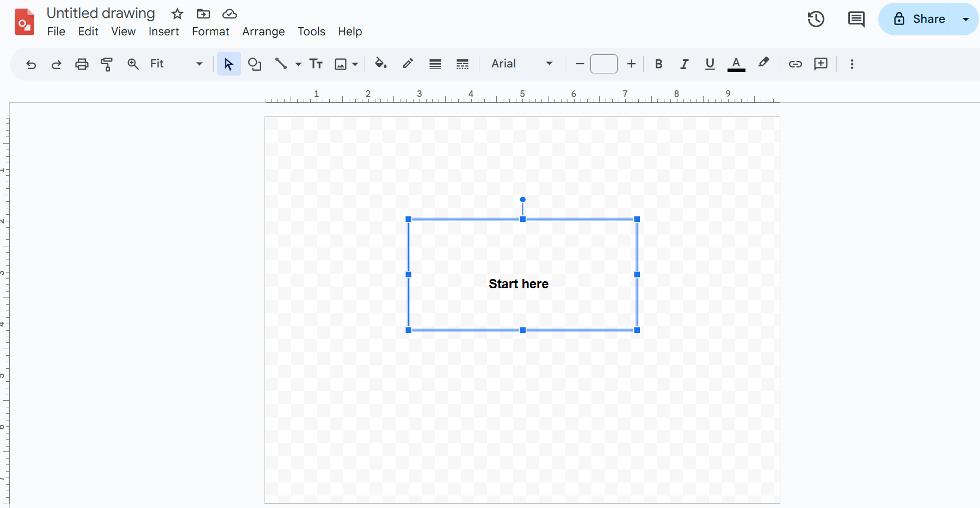Click the left-middle resize handle of shape
Viewport: 980px width, 508px height.
coord(409,275)
